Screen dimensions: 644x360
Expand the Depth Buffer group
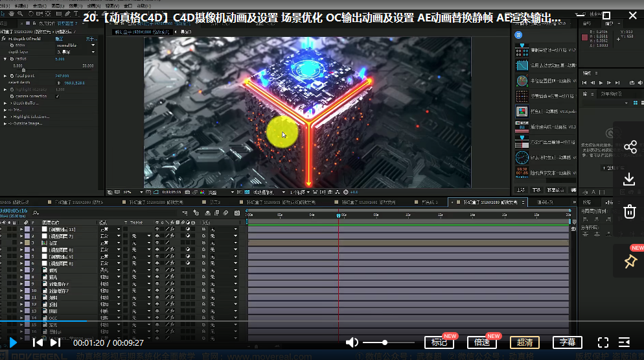tap(5, 103)
